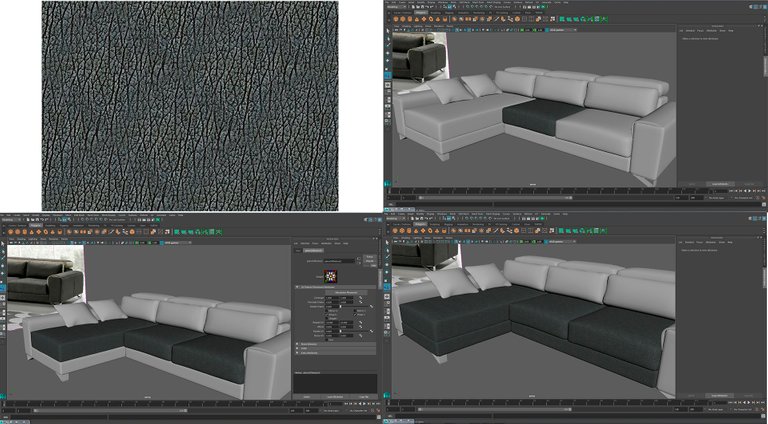Enable Fast checkbox in placement attributes
The width and height of the screenshot is (768, 424).
(327, 340)
